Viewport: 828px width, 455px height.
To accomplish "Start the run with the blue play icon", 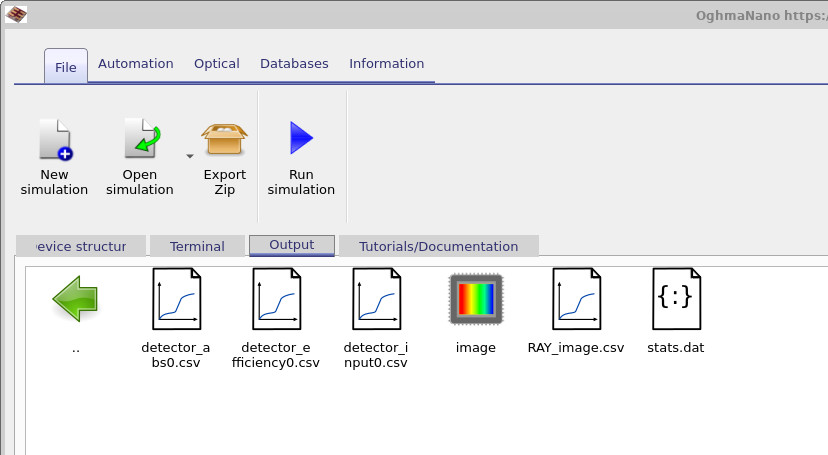I will tap(302, 138).
